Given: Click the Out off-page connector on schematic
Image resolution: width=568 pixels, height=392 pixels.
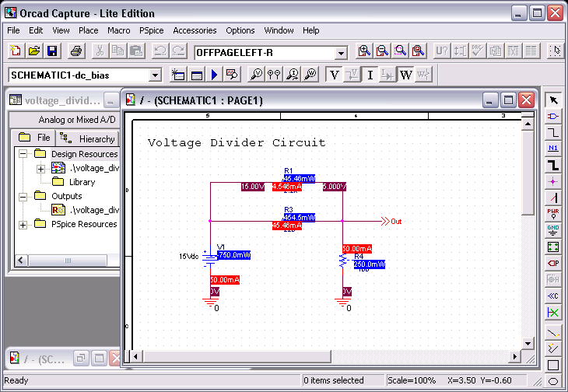Looking at the screenshot, I should (x=391, y=221).
